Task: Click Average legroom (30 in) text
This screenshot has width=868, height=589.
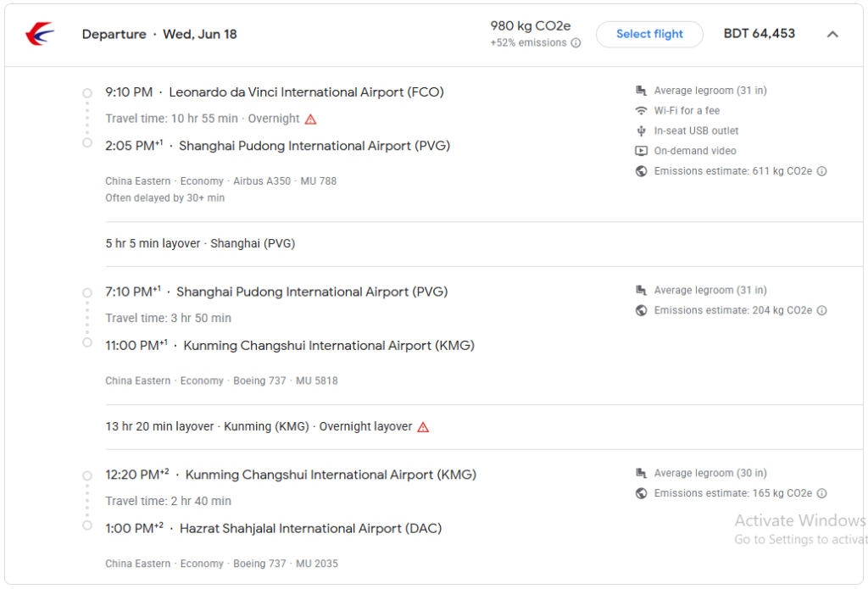Action: 710,473
